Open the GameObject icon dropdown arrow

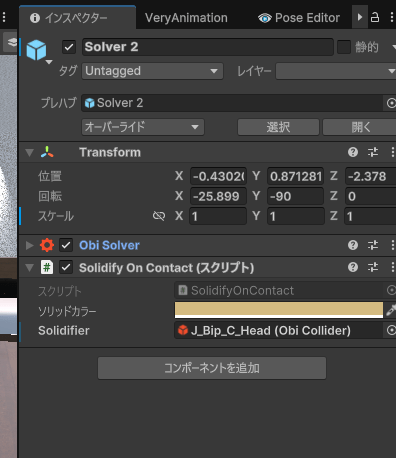coord(49,62)
